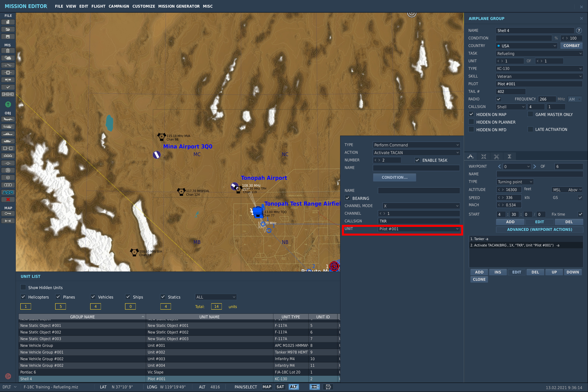
Task: Click the save mission floppy icon
Action: click(8, 37)
